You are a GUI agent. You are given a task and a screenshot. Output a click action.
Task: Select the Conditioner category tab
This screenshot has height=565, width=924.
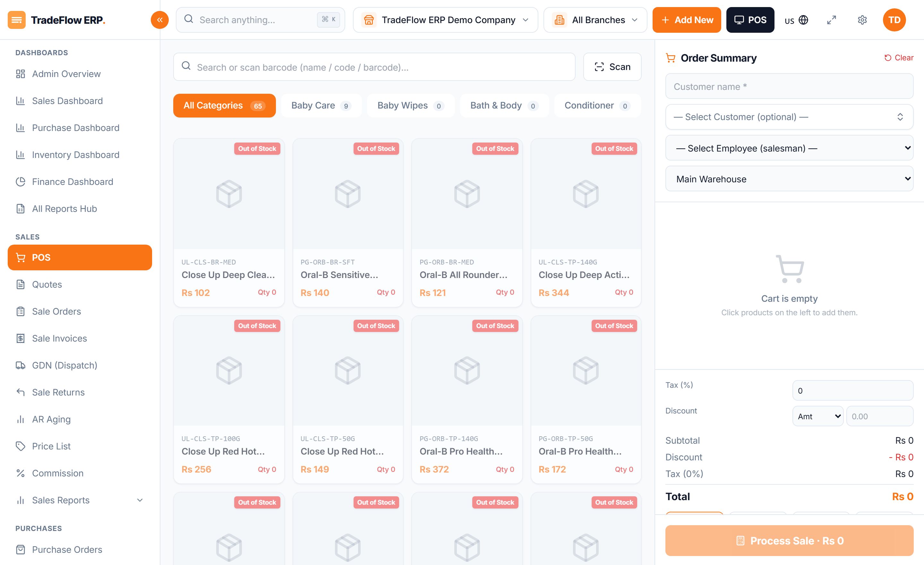597,105
